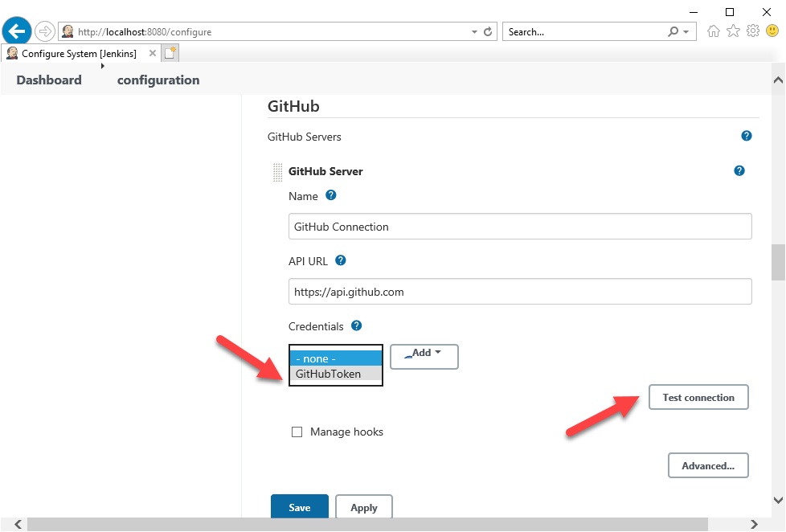This screenshot has width=786, height=532.
Task: Open a new browser tab
Action: pos(170,53)
